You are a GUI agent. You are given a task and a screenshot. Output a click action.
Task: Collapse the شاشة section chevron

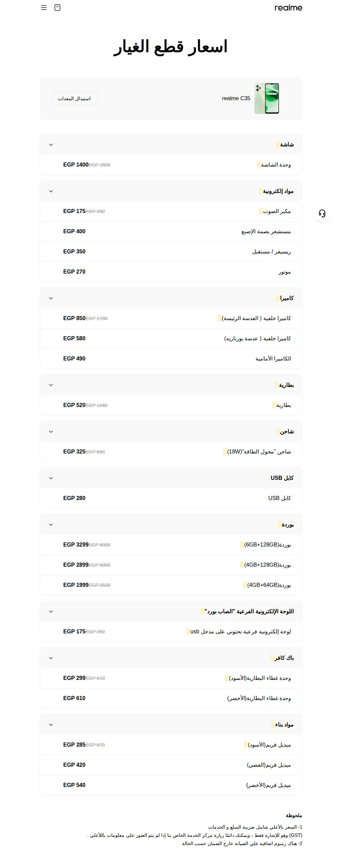[51, 145]
